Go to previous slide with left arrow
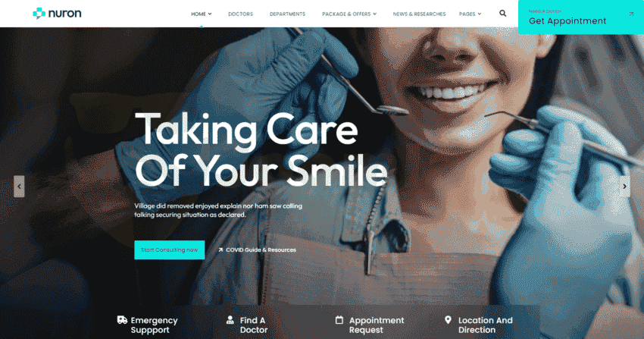 (x=19, y=186)
